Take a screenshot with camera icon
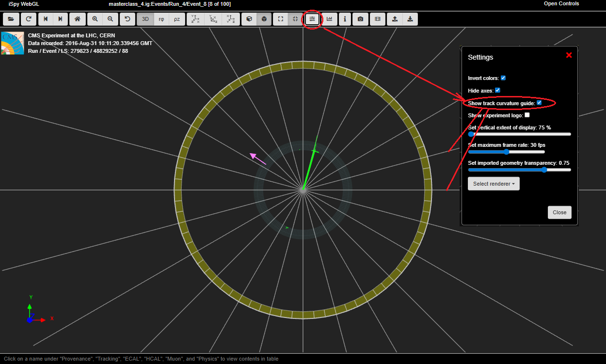 (x=360, y=19)
